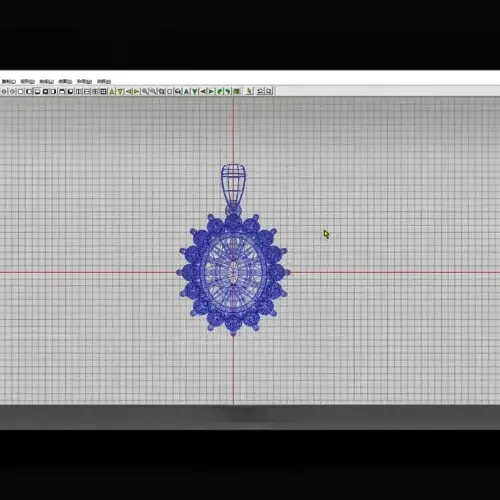
Task: Open the last menu in the menu bar
Action: pyautogui.click(x=104, y=81)
